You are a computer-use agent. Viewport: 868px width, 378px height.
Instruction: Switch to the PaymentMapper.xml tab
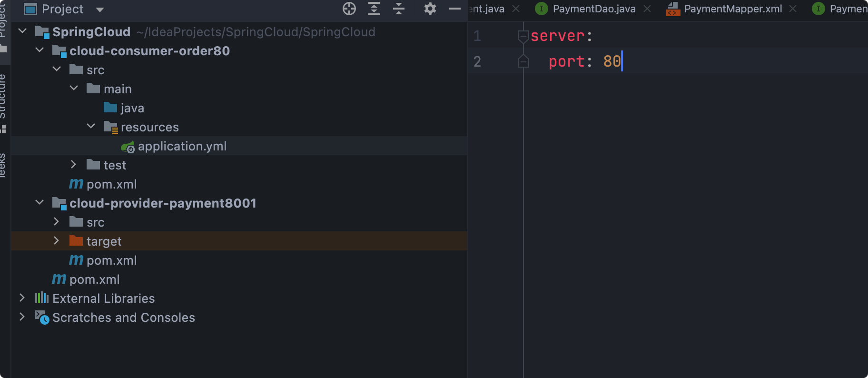click(x=733, y=9)
